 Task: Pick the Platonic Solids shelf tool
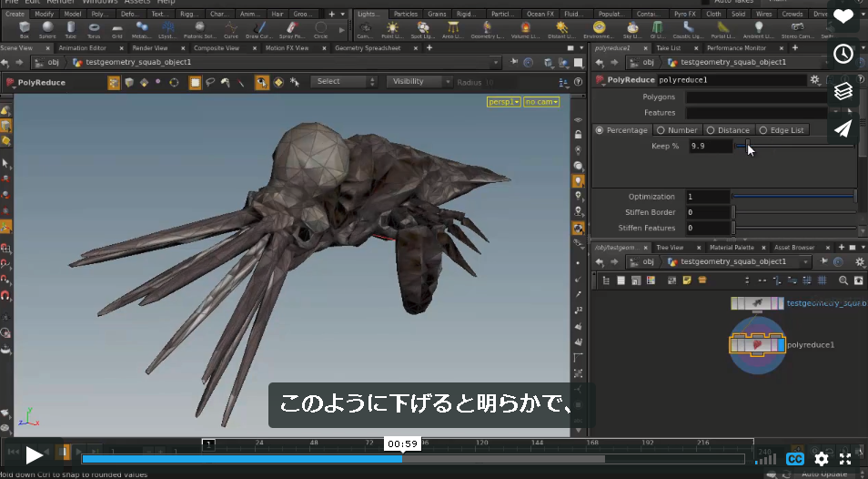tap(200, 29)
